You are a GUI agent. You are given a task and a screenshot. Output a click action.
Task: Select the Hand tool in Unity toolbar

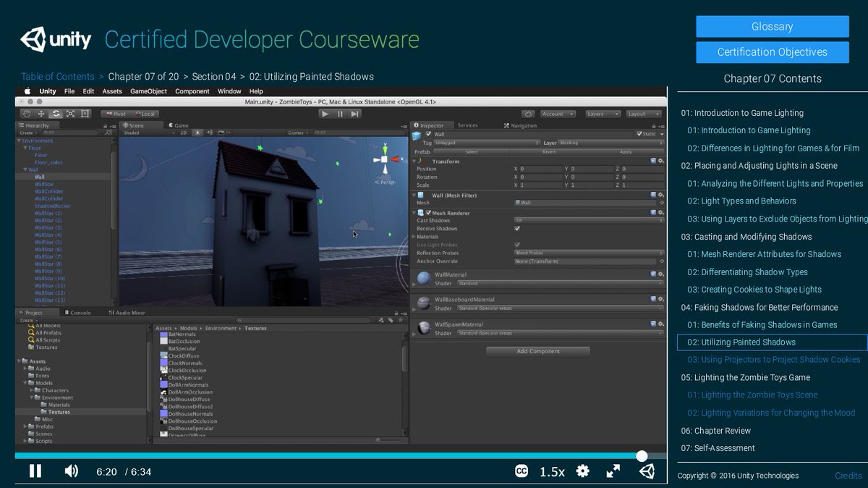27,114
